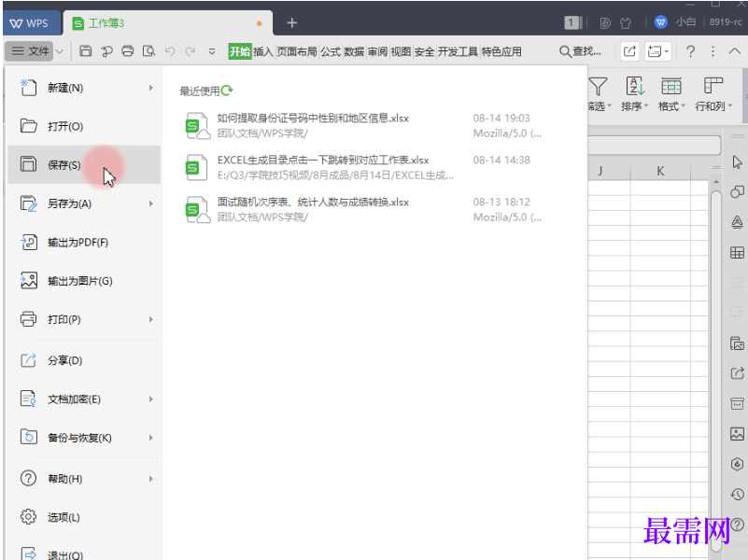748x560 pixels.
Task: Open the 视图 ribbon tab
Action: click(401, 51)
